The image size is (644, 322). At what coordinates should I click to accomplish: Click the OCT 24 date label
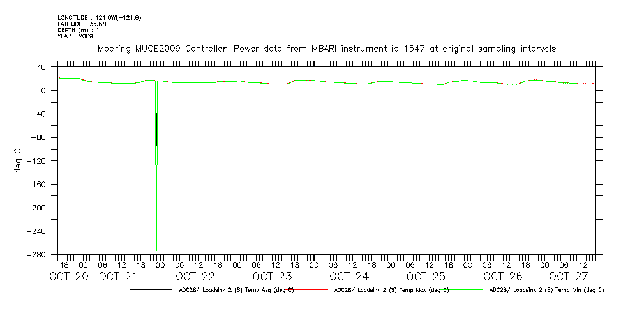click(349, 277)
